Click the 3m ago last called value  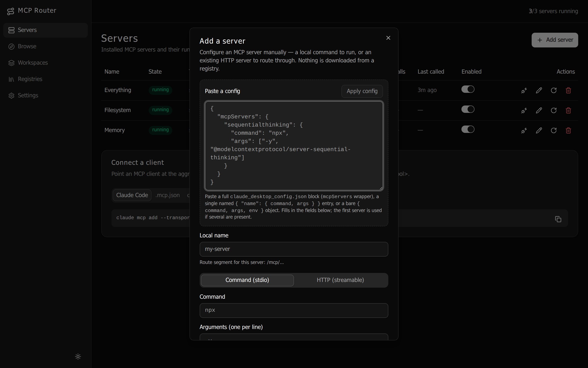coord(427,90)
